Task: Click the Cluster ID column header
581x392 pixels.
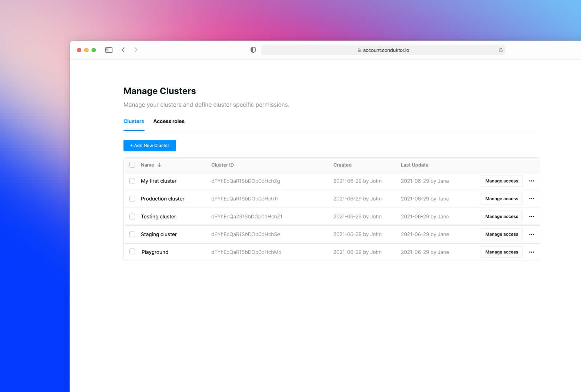Action: point(223,165)
